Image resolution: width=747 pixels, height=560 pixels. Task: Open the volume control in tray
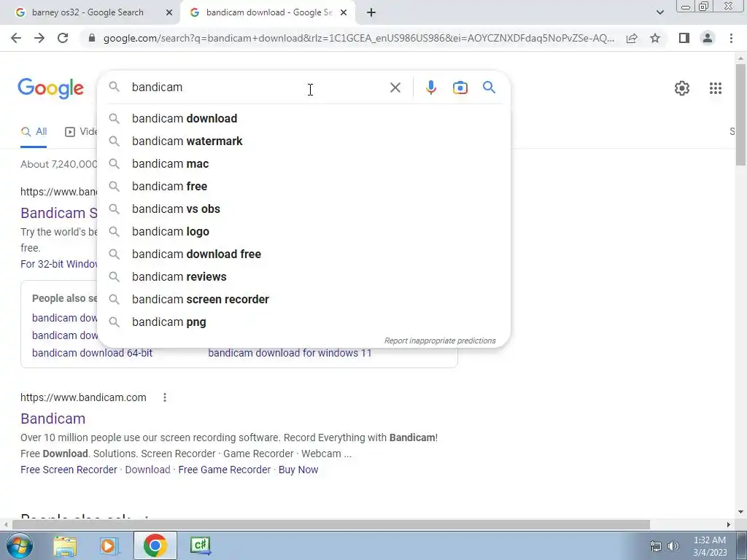[x=673, y=546]
